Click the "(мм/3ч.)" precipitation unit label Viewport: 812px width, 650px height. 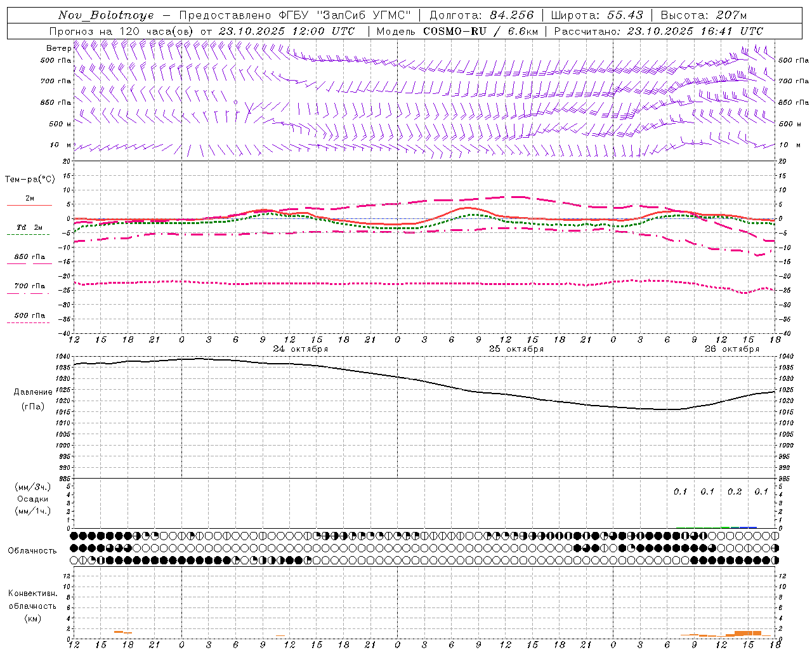tap(33, 487)
